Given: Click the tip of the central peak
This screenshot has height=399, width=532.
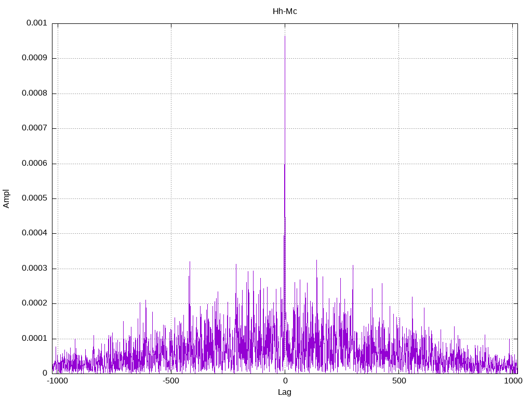Looking at the screenshot, I should [x=285, y=36].
